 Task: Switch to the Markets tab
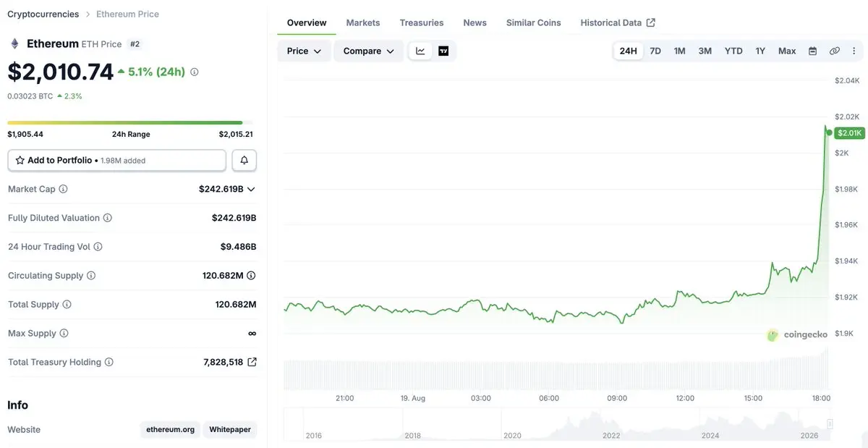363,22
